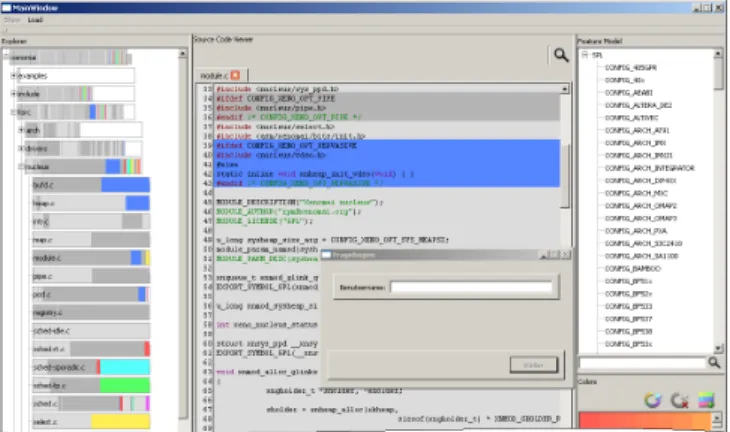Expand the drivers folder in Explorer
This screenshot has height=432, width=730.
pyautogui.click(x=21, y=148)
